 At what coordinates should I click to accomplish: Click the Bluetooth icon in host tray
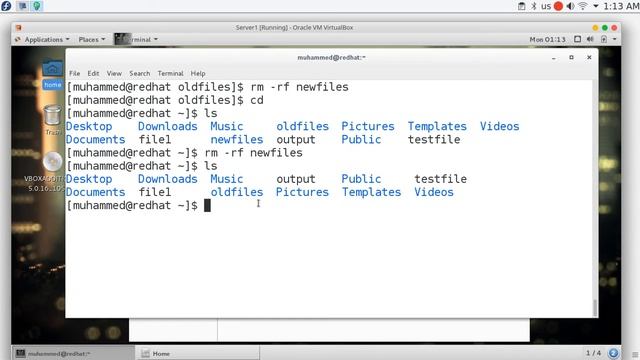tap(534, 6)
